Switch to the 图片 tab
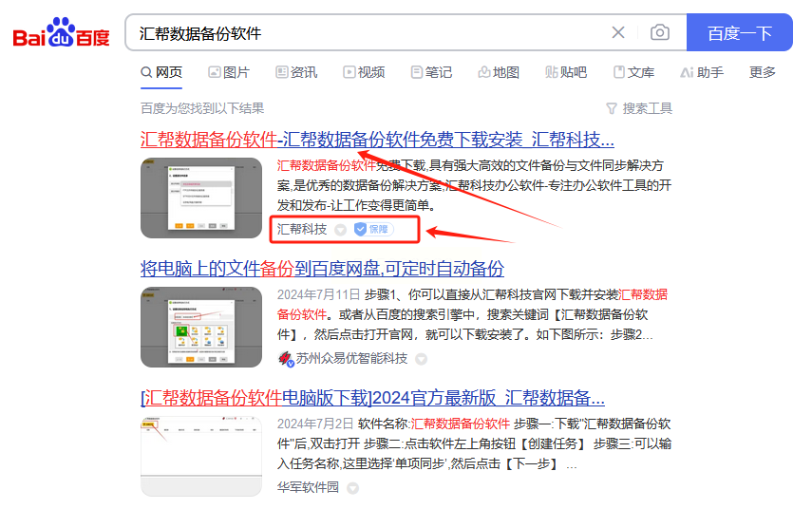 pos(229,72)
